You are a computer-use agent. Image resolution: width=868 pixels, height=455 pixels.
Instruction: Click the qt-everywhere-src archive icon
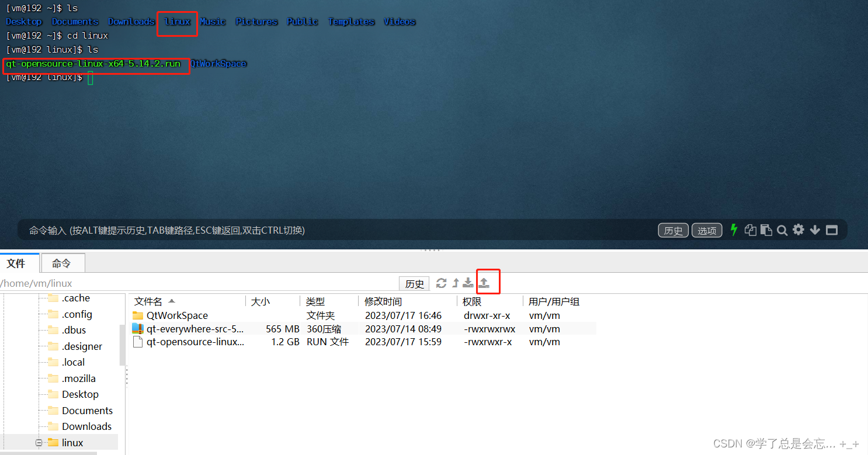[138, 329]
